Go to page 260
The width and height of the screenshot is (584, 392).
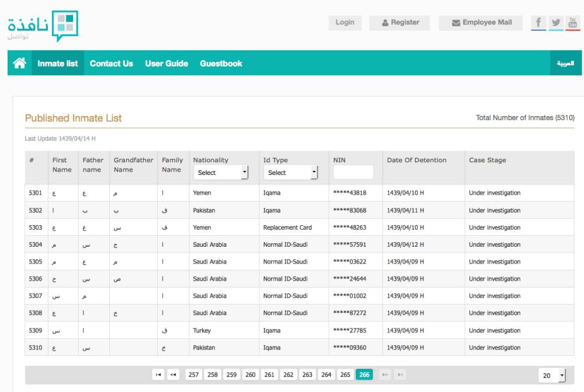251,374
